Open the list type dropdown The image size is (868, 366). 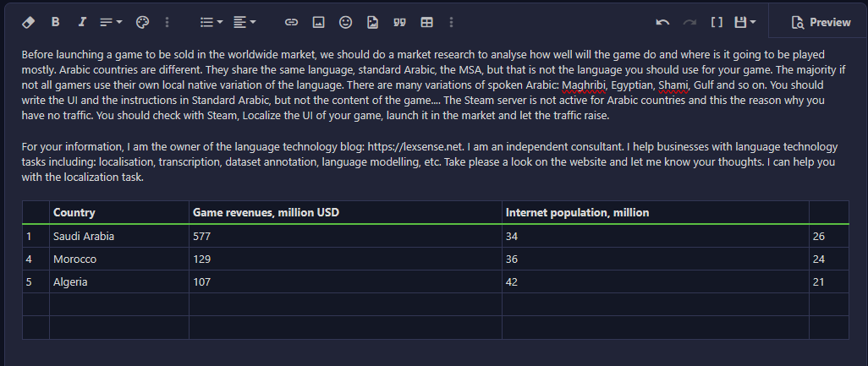click(x=211, y=22)
